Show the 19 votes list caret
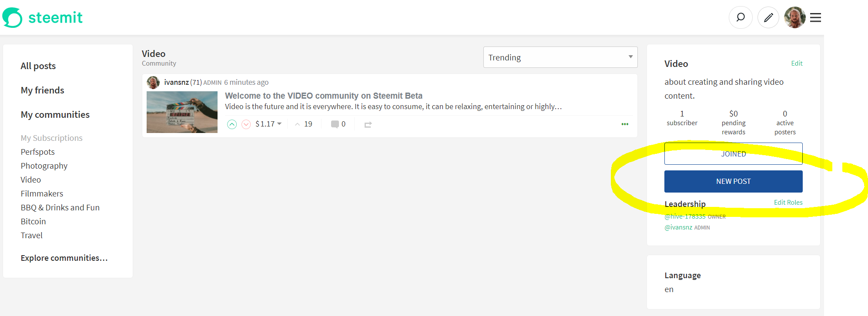The height and width of the screenshot is (316, 868). (x=298, y=124)
